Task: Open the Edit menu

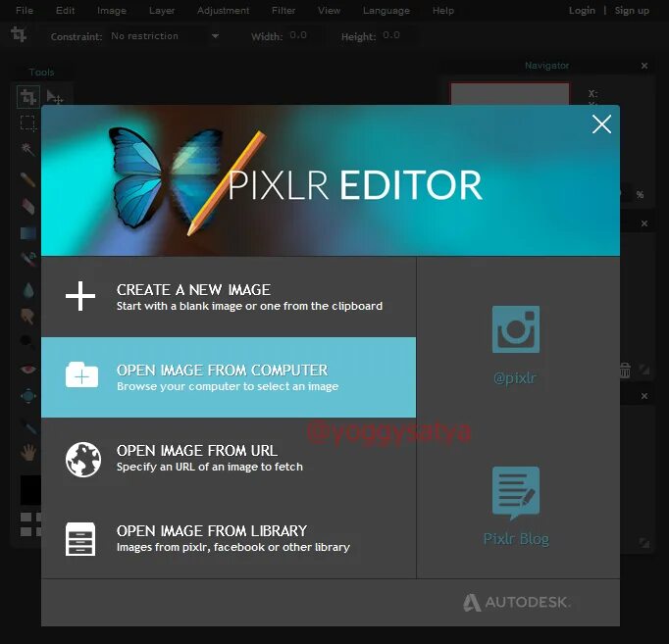Action: pos(66,10)
